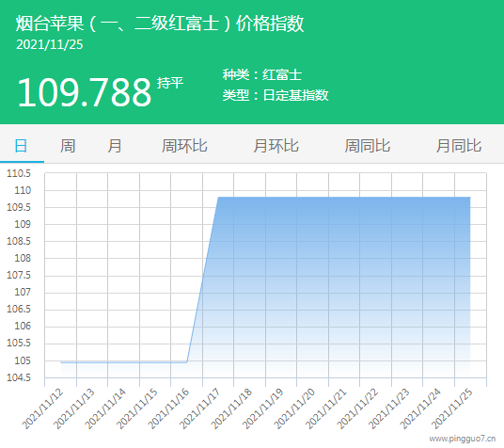
Task: Click the 110 y-axis label
Action: 23,190
